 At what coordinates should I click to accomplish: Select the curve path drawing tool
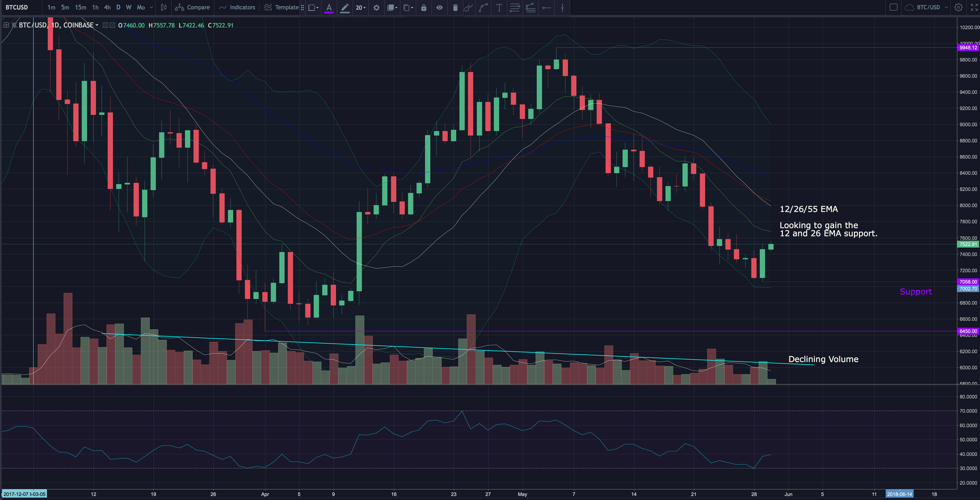484,7
